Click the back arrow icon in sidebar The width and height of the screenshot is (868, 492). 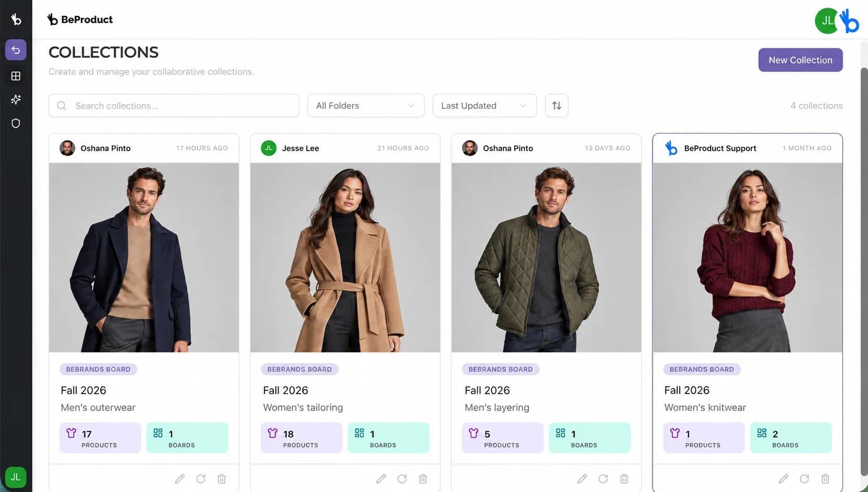(x=16, y=50)
